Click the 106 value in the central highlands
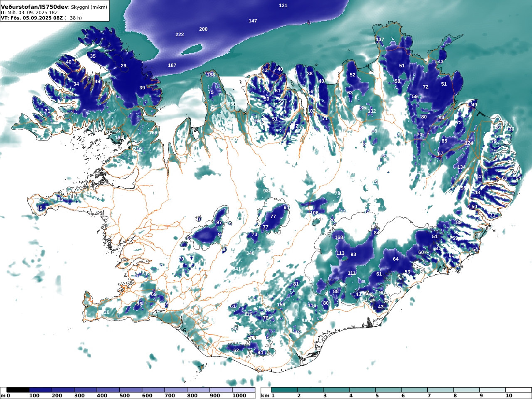Screen dimensions: 532x399 314,213
